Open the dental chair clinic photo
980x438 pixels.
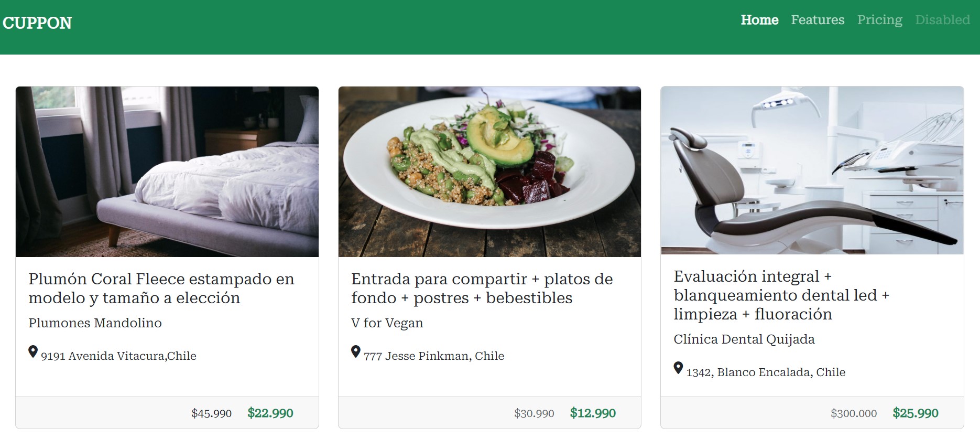[812, 170]
